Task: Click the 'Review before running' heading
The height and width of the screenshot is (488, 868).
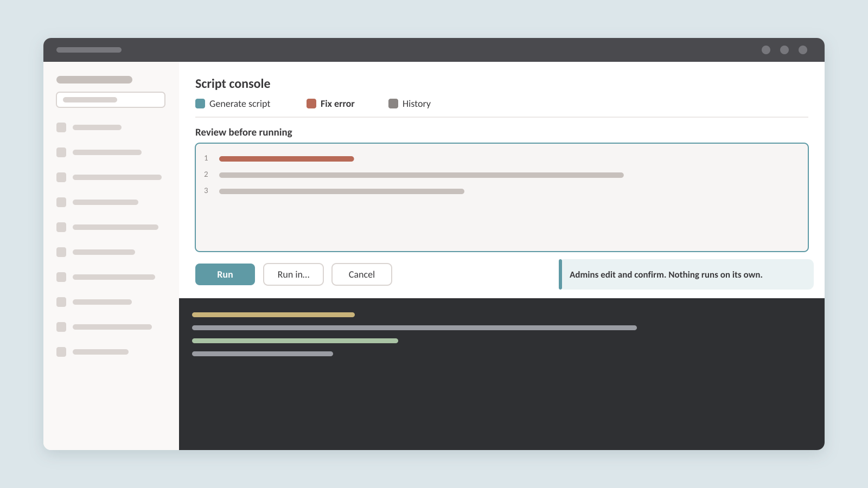Action: pyautogui.click(x=244, y=132)
